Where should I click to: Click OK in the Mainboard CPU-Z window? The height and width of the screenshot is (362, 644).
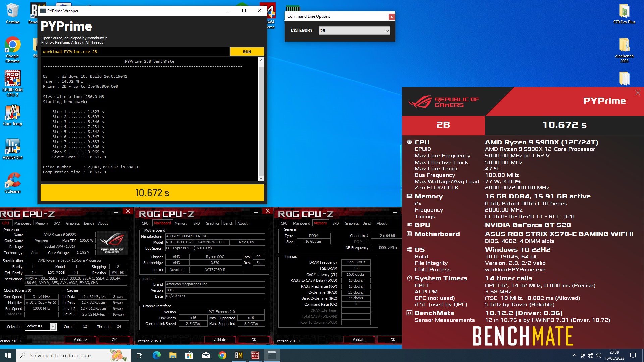click(254, 340)
